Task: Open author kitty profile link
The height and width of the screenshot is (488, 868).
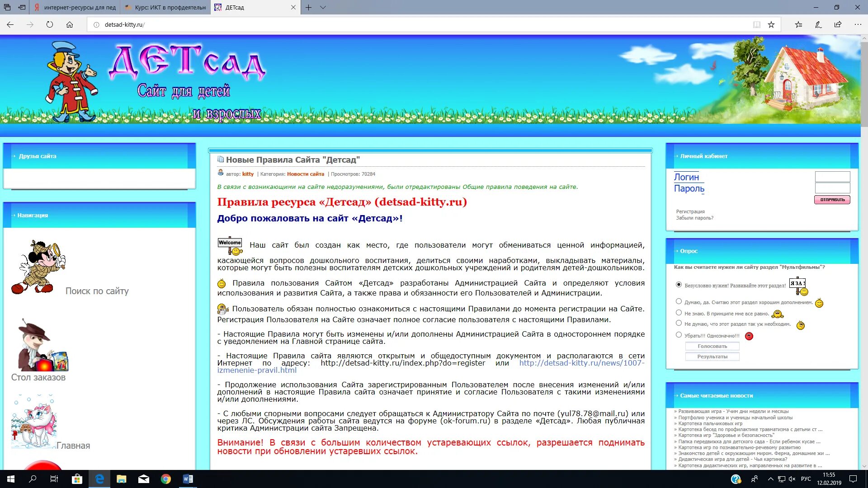Action: pos(248,174)
